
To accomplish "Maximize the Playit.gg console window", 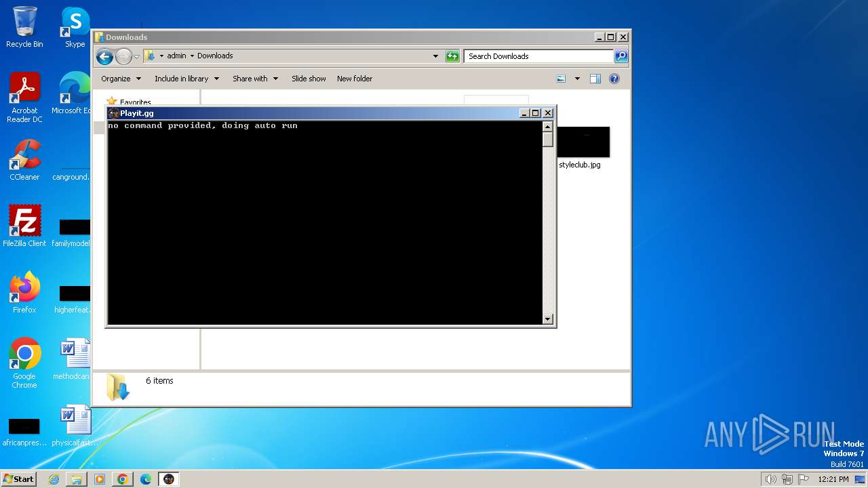I will (x=536, y=113).
